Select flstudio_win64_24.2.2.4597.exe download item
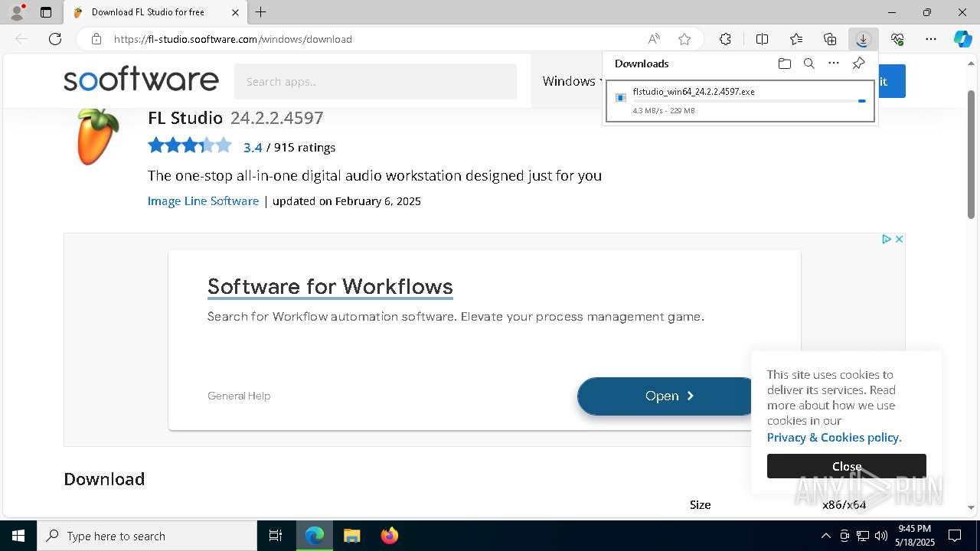This screenshot has width=980, height=551. [740, 101]
